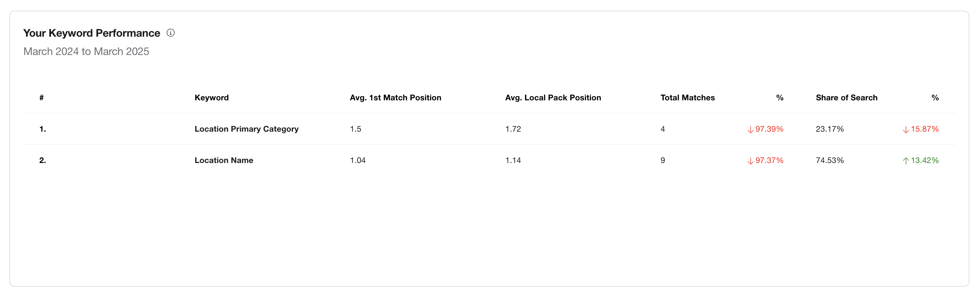Sort by Avg. 1st Match Position header
980x298 pixels.
pos(395,97)
